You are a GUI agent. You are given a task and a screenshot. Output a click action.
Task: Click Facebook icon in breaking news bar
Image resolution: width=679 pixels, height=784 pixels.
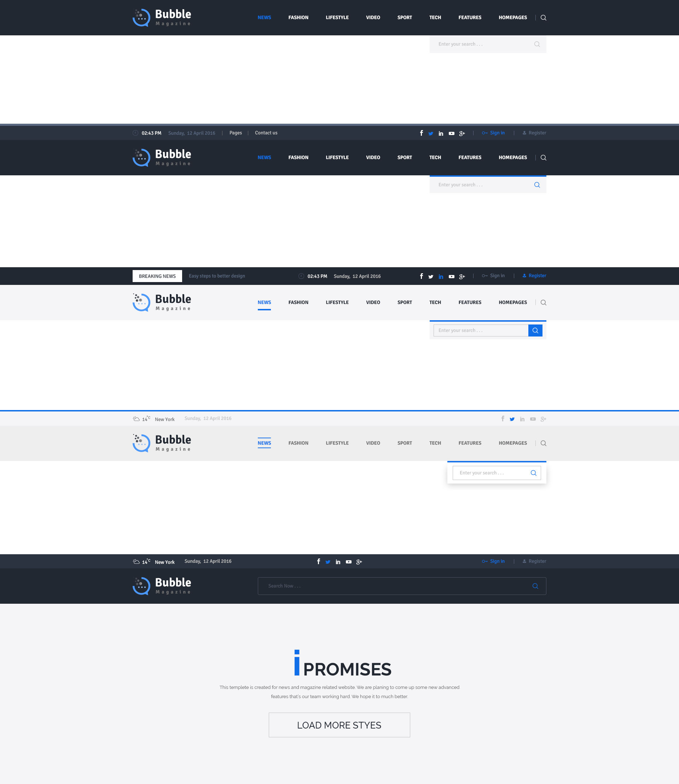[x=421, y=276]
